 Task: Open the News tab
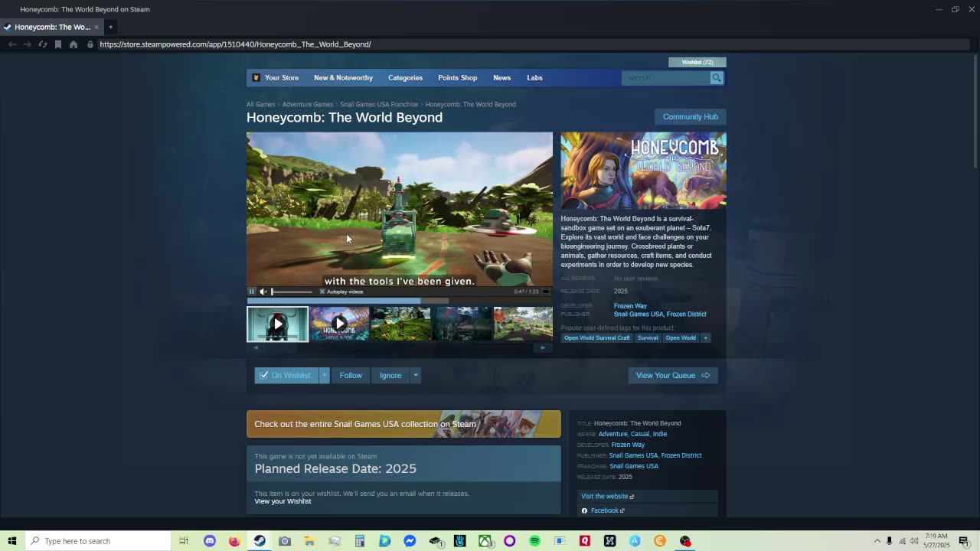(x=501, y=78)
